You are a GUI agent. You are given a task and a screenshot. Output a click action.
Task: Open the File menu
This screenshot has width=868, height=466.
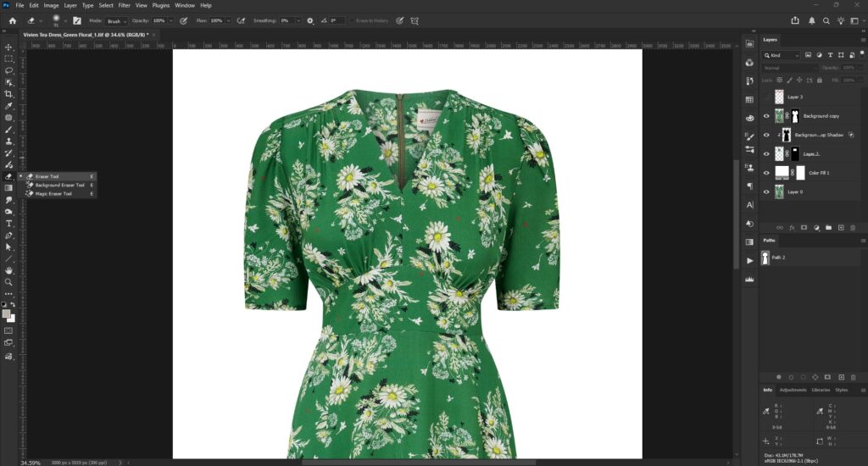19,5
